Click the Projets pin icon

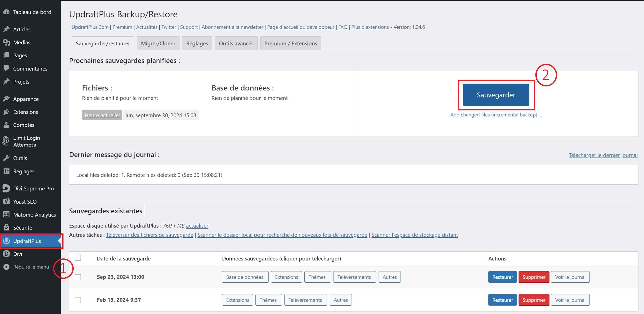[x=6, y=82]
